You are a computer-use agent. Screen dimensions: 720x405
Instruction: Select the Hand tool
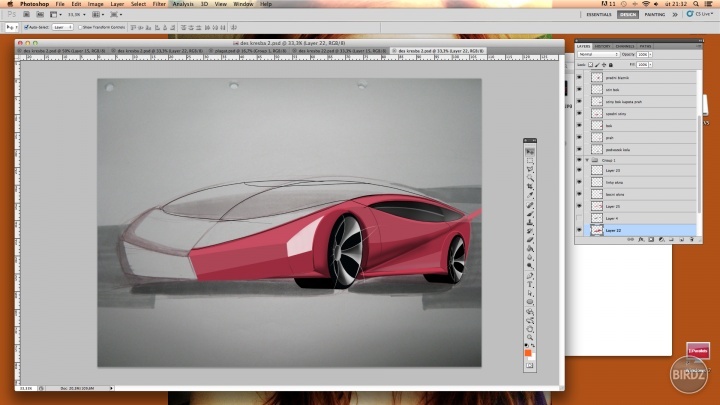[530, 329]
